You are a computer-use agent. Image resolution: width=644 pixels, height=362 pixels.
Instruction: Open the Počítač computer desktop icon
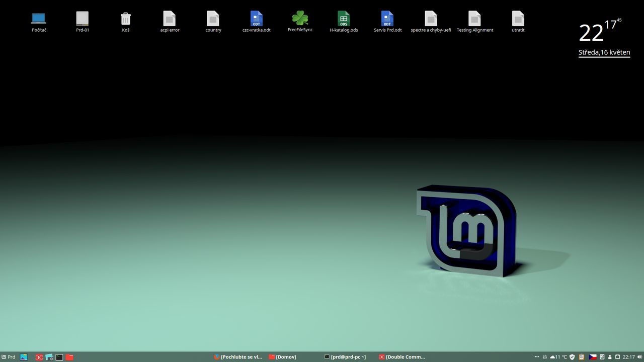tap(39, 22)
